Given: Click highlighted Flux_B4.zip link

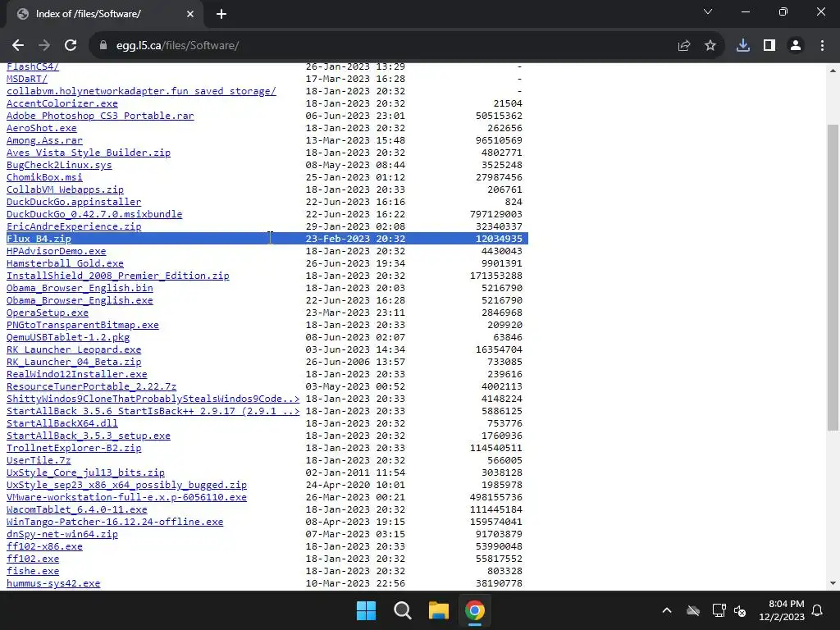Looking at the screenshot, I should click(39, 239).
